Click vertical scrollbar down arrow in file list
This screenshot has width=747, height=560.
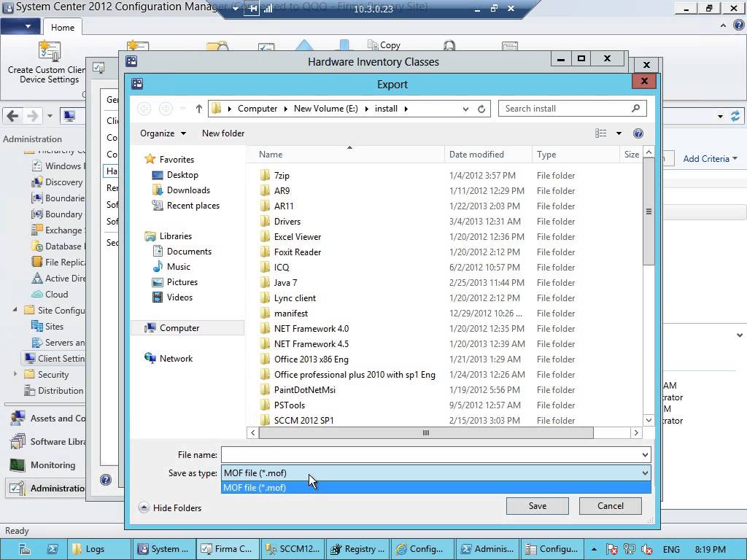coord(649,420)
